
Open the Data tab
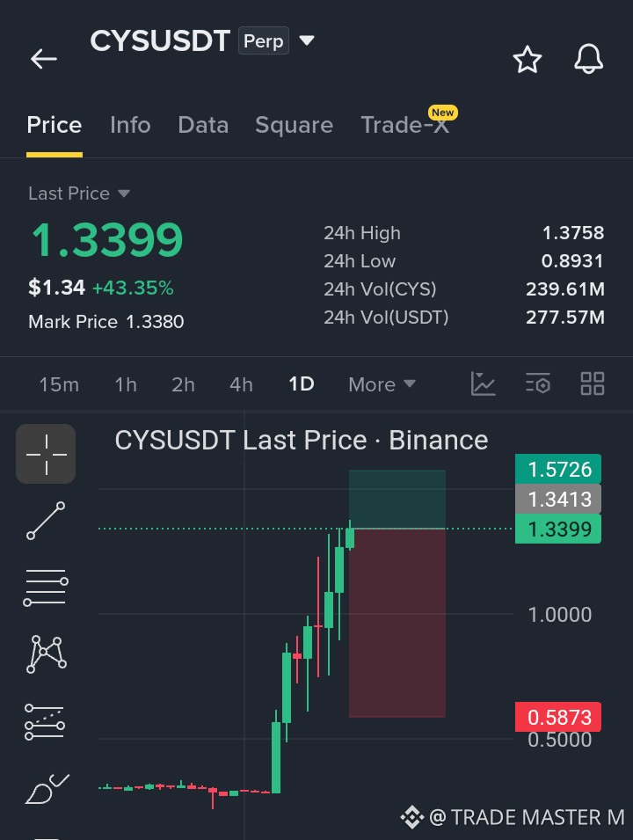point(203,125)
